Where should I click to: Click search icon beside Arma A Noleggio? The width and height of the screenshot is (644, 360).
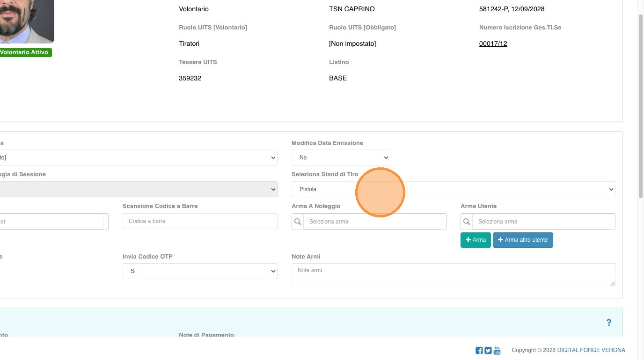pos(298,222)
